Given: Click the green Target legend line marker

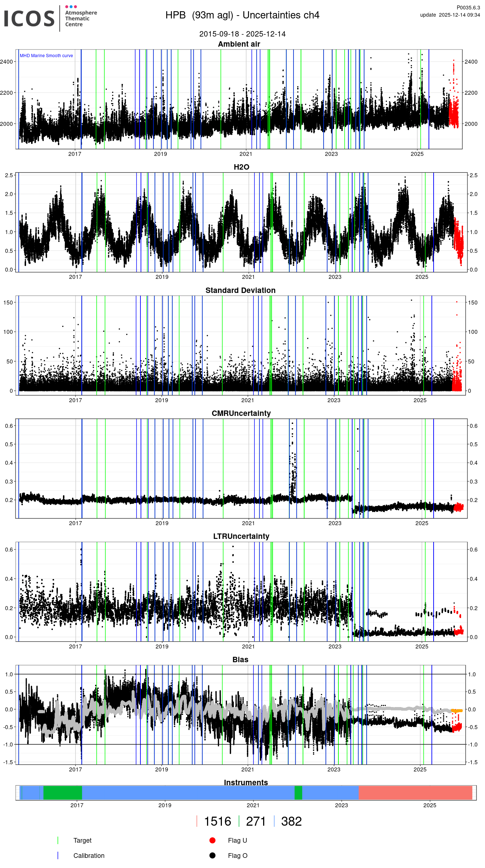Looking at the screenshot, I should tap(58, 840).
